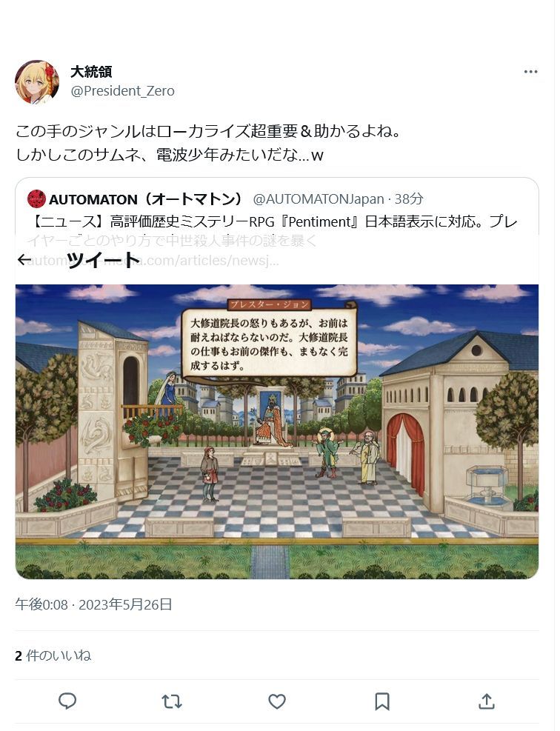View the 2 件のいいね likes list
Viewport: 560px width, 731px height.
click(x=53, y=655)
